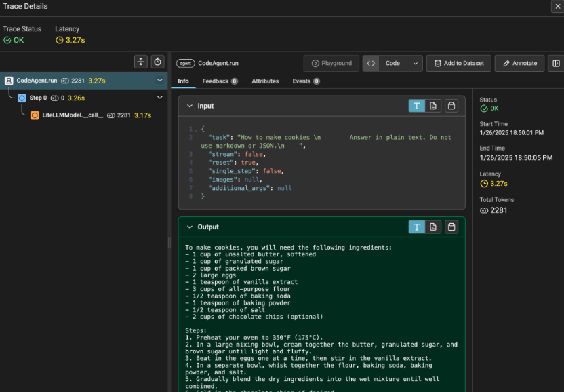
Task: Toggle the T text view in the Input panel
Action: [x=417, y=106]
